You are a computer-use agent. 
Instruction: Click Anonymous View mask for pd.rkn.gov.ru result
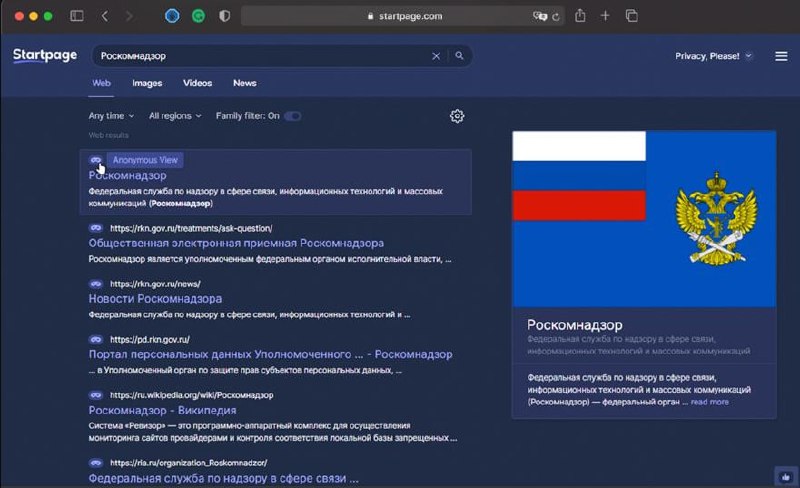[x=95, y=339]
